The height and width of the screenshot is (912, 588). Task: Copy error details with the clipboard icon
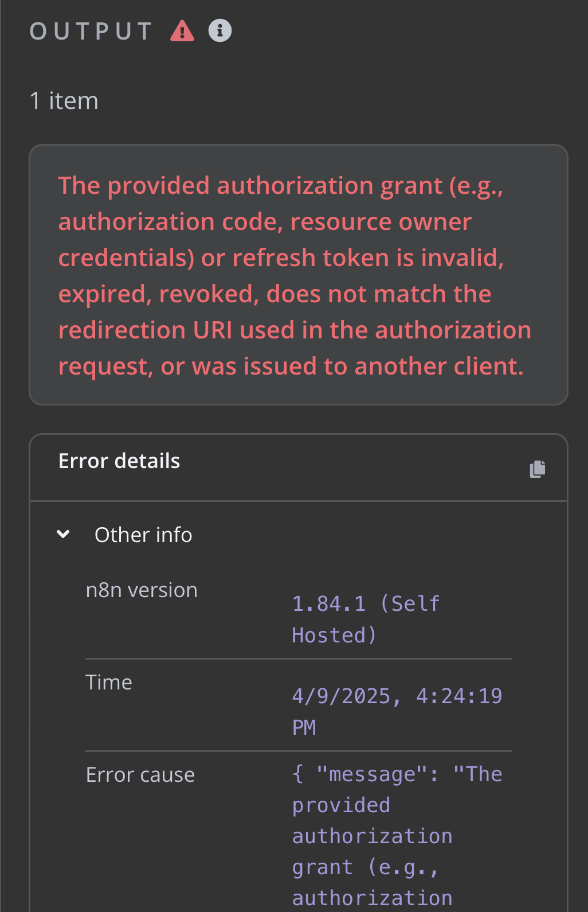[x=537, y=469]
